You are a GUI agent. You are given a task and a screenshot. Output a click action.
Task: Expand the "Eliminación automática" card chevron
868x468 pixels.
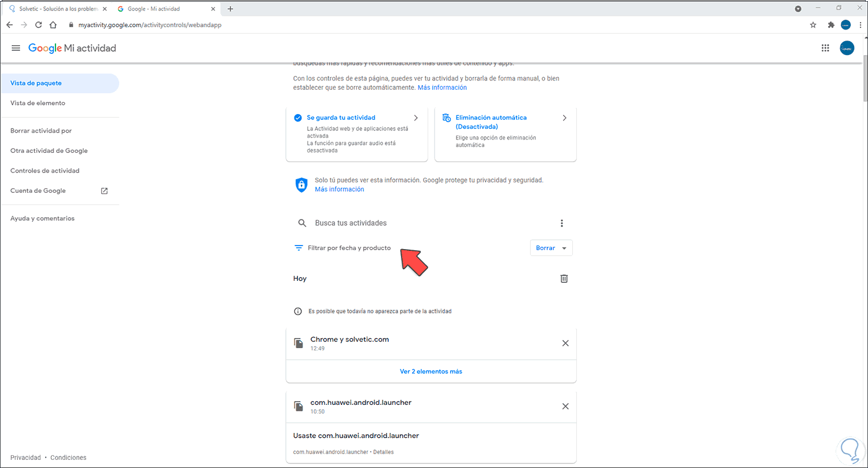pos(564,118)
